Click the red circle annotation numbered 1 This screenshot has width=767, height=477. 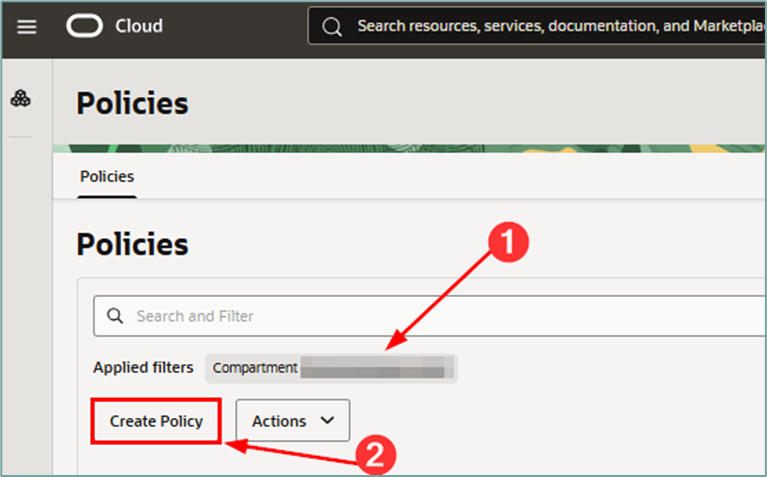(508, 242)
